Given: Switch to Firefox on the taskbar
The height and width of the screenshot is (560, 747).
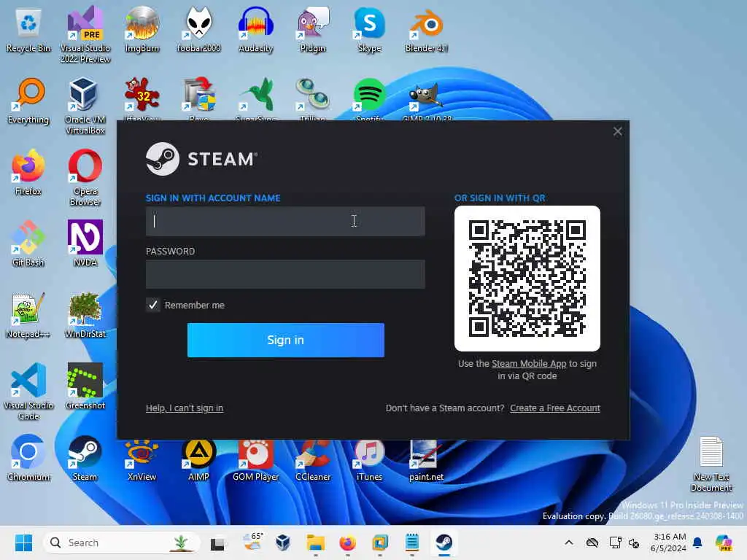Looking at the screenshot, I should click(348, 542).
